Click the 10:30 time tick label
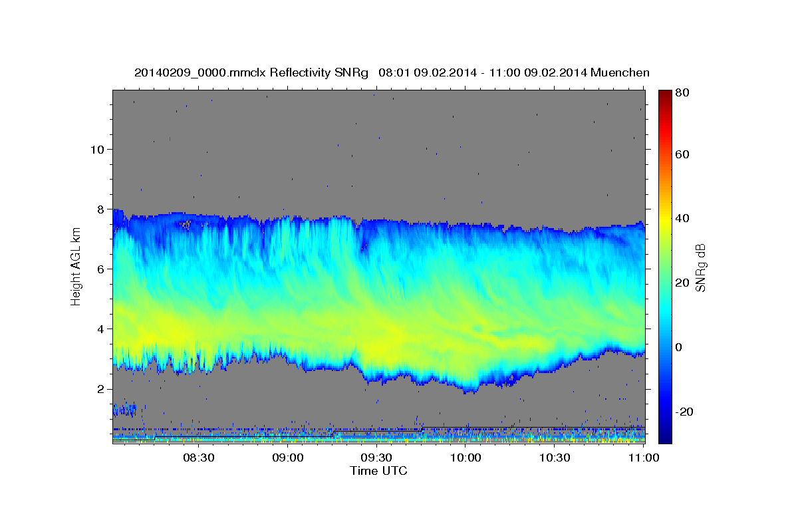Screen dimensions: 798x532 (x=555, y=458)
